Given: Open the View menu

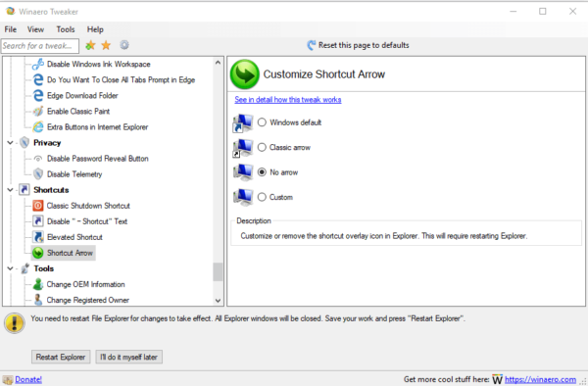Looking at the screenshot, I should click(35, 29).
